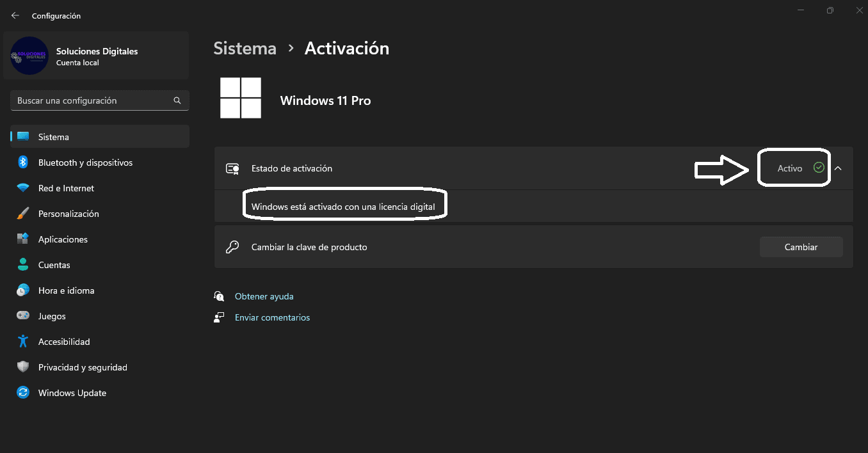Click the Windows 11 Pro edition text
Viewport: 868px width, 453px height.
click(x=326, y=100)
